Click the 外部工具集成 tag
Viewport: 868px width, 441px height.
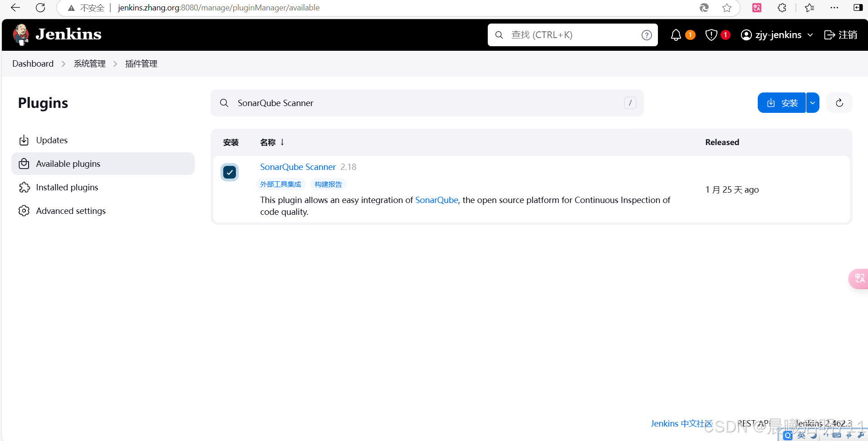point(280,184)
